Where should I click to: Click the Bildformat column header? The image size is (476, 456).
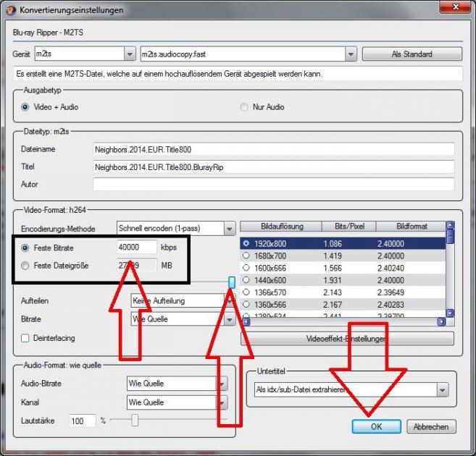[x=412, y=226]
